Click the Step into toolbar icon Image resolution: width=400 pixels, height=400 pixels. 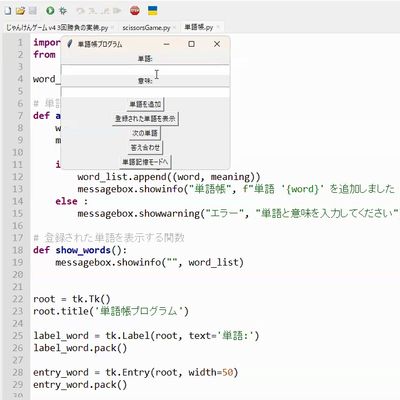[93, 11]
